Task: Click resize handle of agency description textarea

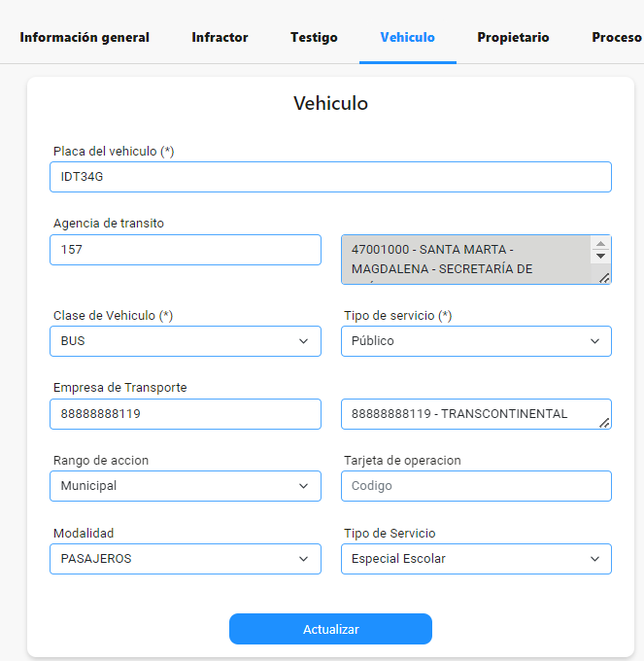Action: point(604,278)
